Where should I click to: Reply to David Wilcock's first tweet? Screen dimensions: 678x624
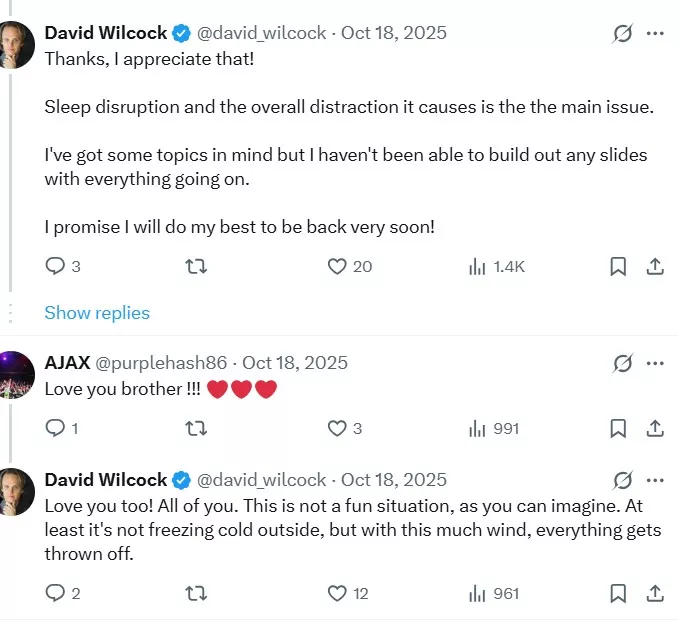tap(56, 266)
